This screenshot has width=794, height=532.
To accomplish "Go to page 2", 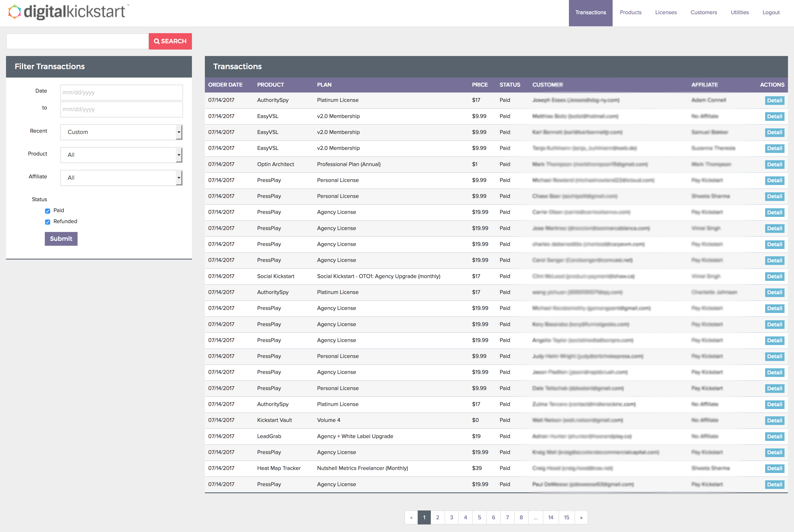I will [x=438, y=517].
